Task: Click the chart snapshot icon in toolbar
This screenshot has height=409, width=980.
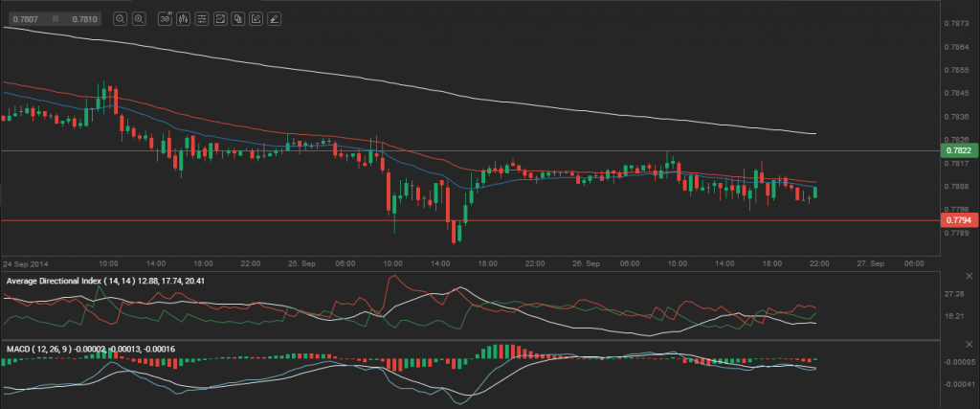Action: [x=220, y=18]
